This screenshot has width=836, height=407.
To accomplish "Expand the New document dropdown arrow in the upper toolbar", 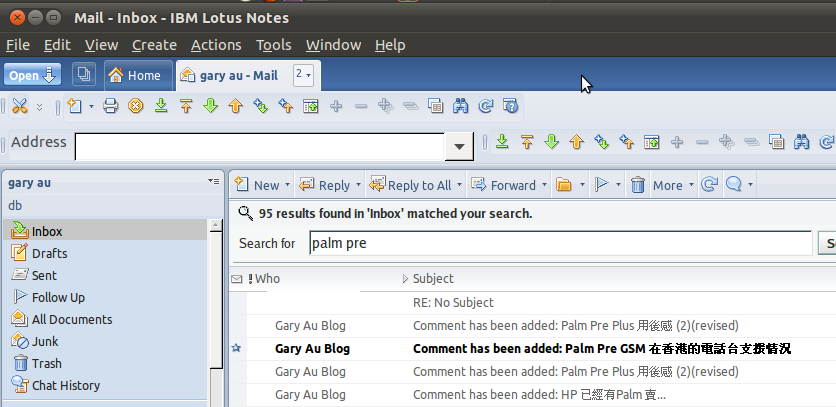I will tap(91, 107).
